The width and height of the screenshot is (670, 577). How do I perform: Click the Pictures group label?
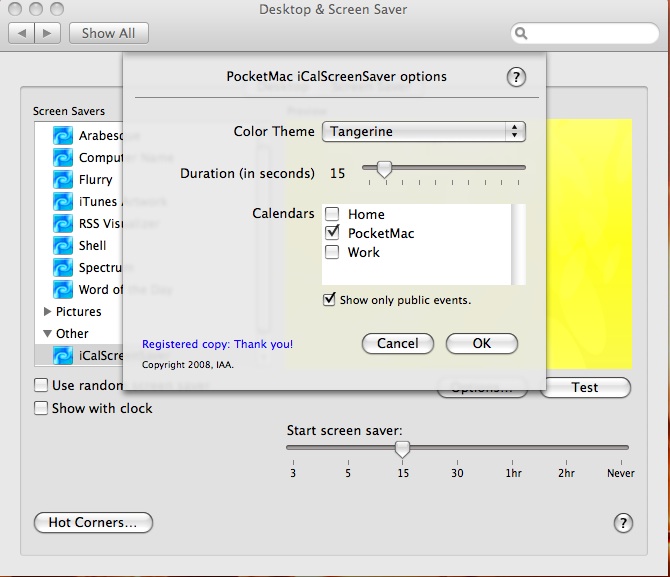pyautogui.click(x=79, y=312)
